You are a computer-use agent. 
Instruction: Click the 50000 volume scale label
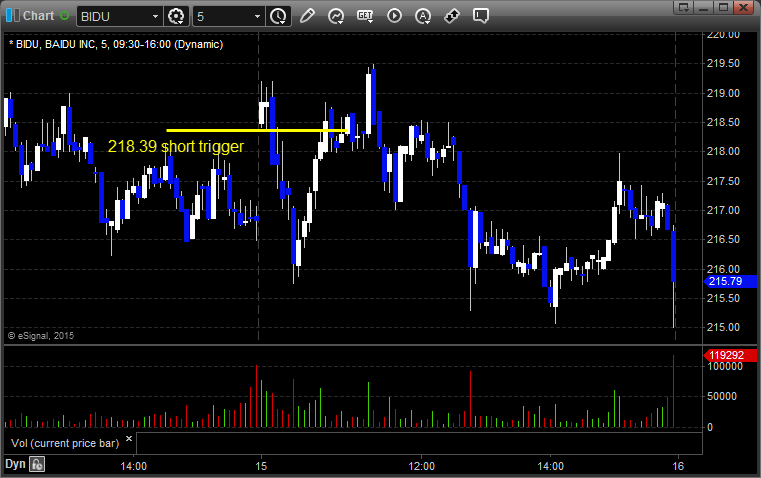point(722,396)
